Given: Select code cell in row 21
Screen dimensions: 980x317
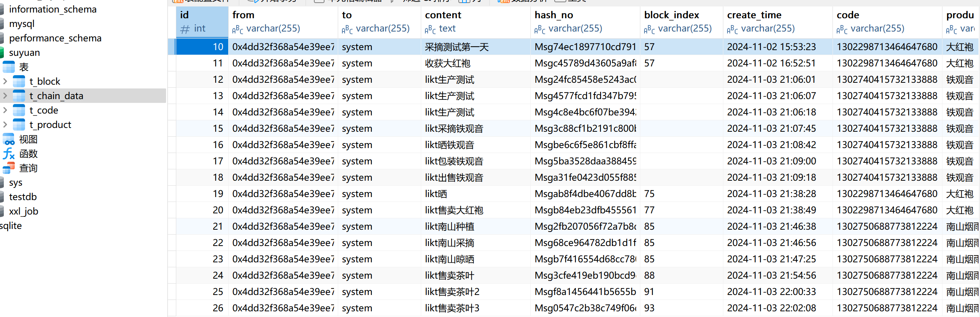Looking at the screenshot, I should coord(887,226).
